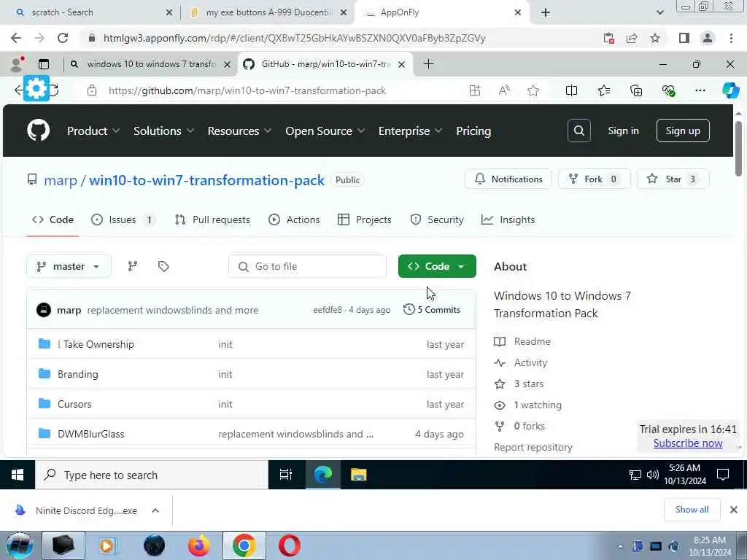The width and height of the screenshot is (747, 560).
Task: Open the Take Ownership folder
Action: click(96, 344)
